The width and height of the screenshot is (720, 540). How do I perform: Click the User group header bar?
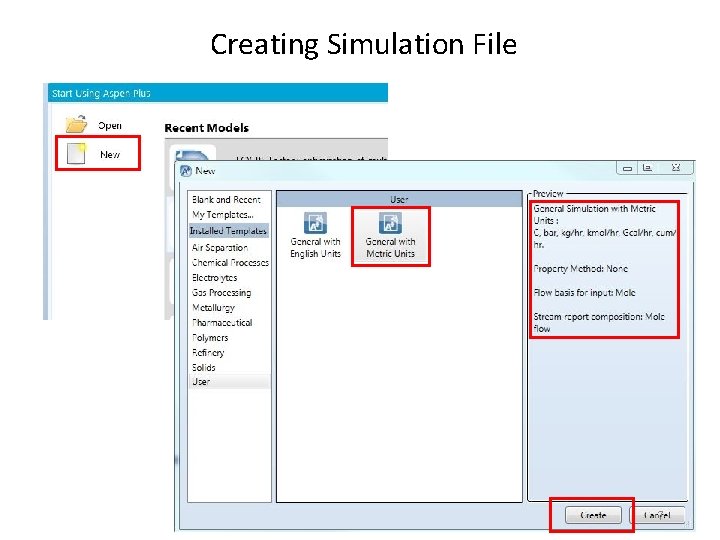[x=399, y=199]
